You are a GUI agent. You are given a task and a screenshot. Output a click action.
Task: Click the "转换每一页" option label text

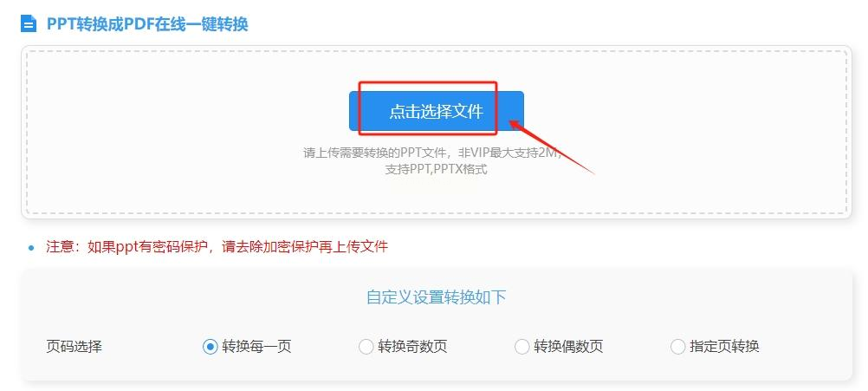(257, 348)
